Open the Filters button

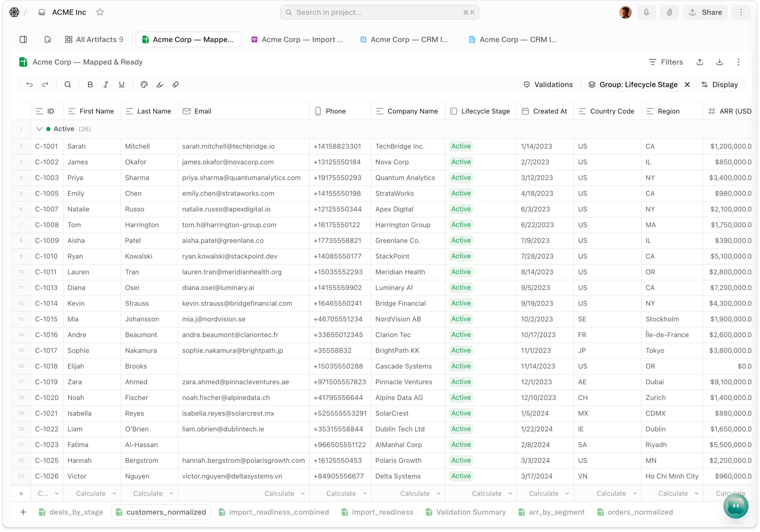click(x=665, y=62)
